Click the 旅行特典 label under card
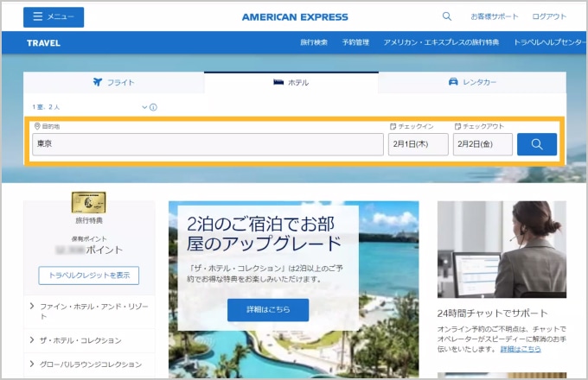The width and height of the screenshot is (588, 380). [89, 220]
